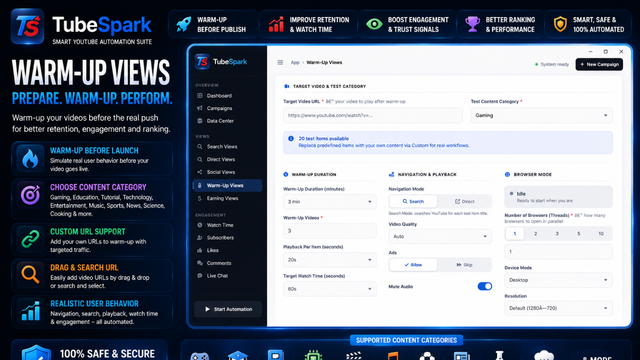Screen dimensions: 640x360
Task: Toggle the hamburger menu icon
Action: click(280, 62)
